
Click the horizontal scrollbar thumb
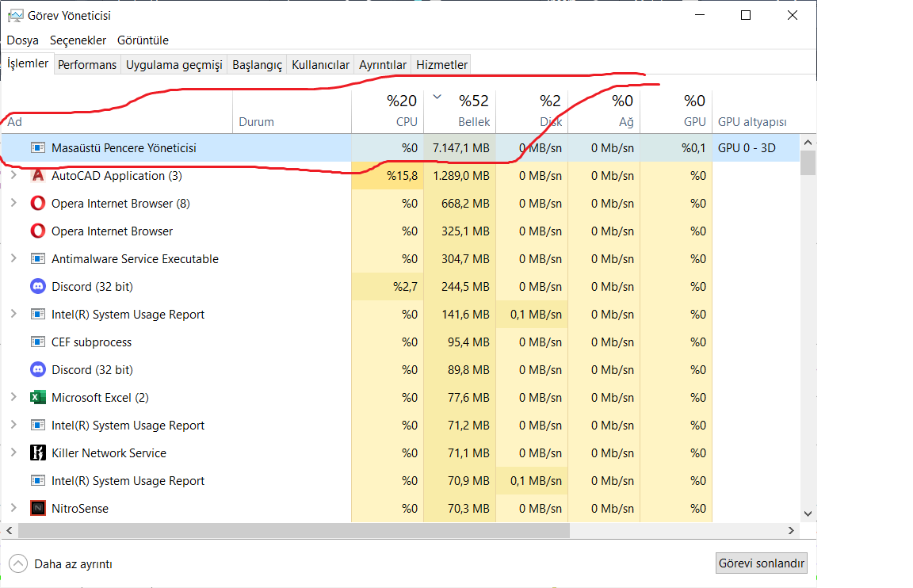[294, 530]
